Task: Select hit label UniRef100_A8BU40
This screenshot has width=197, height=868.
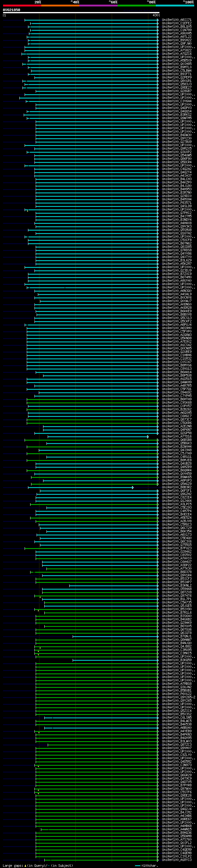Action: pos(176,728)
